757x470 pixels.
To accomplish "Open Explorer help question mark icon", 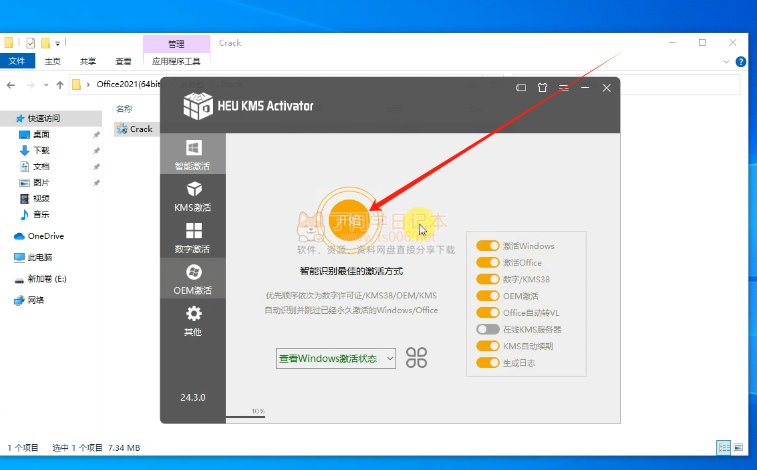I will pyautogui.click(x=741, y=62).
